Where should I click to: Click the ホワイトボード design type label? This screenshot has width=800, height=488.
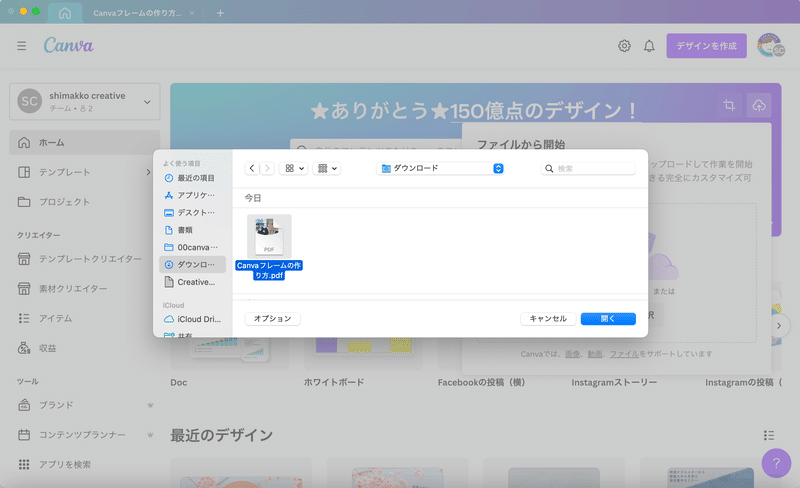[x=334, y=382]
